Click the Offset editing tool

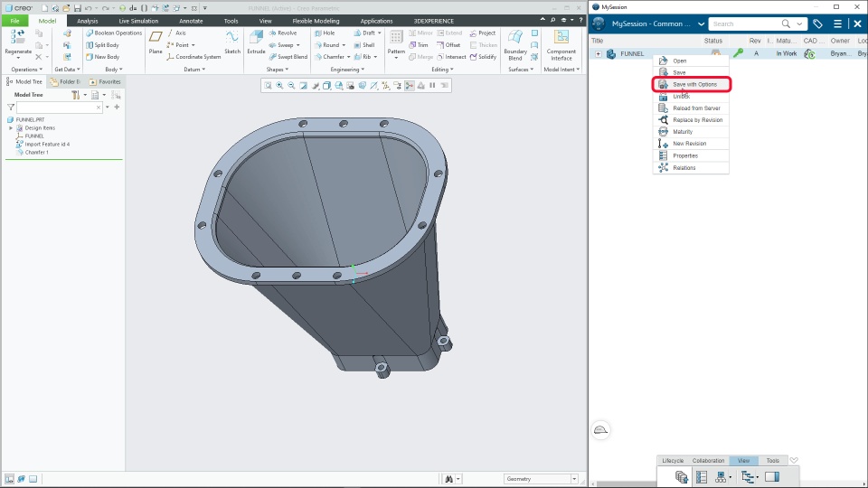(448, 45)
